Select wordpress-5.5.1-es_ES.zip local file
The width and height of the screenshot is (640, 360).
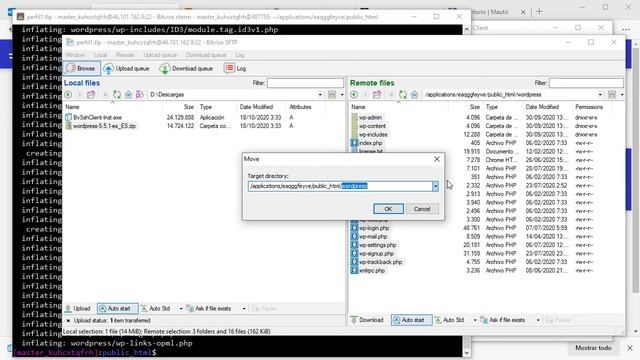104,126
